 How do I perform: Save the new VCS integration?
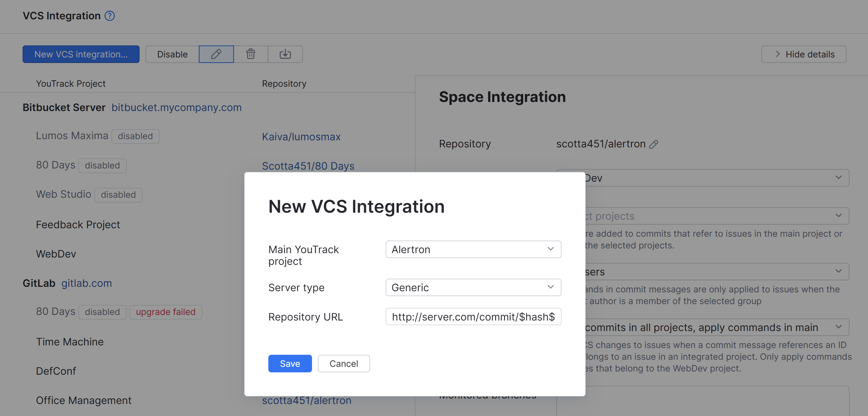coord(290,364)
